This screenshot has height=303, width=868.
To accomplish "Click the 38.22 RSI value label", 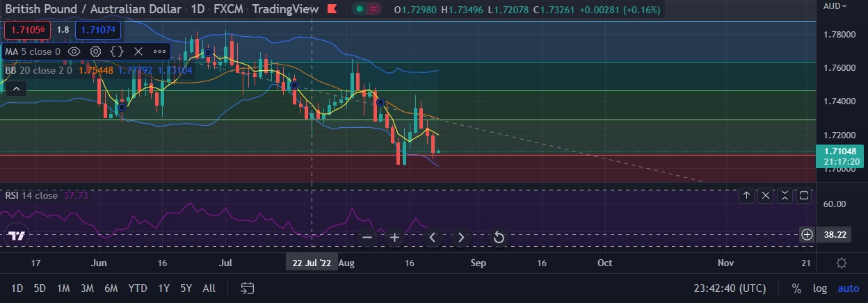I will [835, 235].
